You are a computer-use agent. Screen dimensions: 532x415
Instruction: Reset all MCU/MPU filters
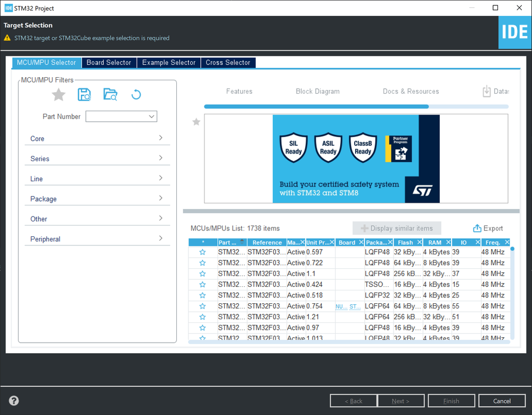(x=136, y=95)
